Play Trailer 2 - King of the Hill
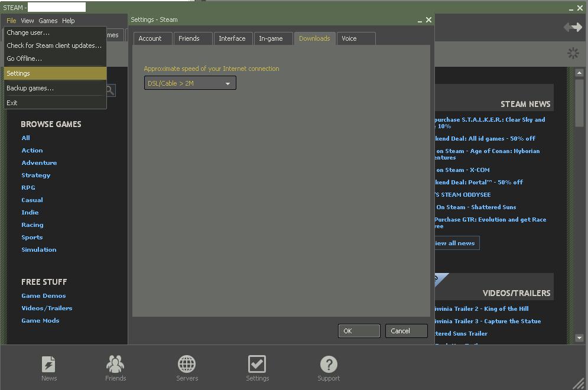This screenshot has height=390, width=588. click(482, 308)
